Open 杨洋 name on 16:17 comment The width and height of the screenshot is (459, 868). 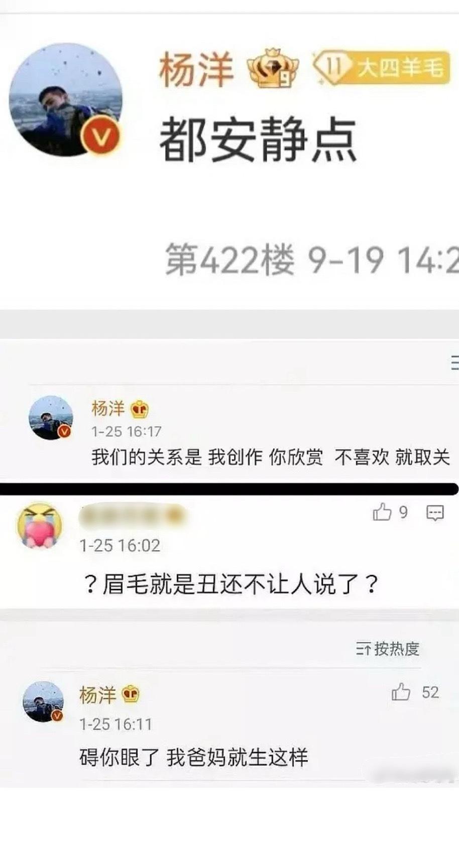(x=108, y=409)
